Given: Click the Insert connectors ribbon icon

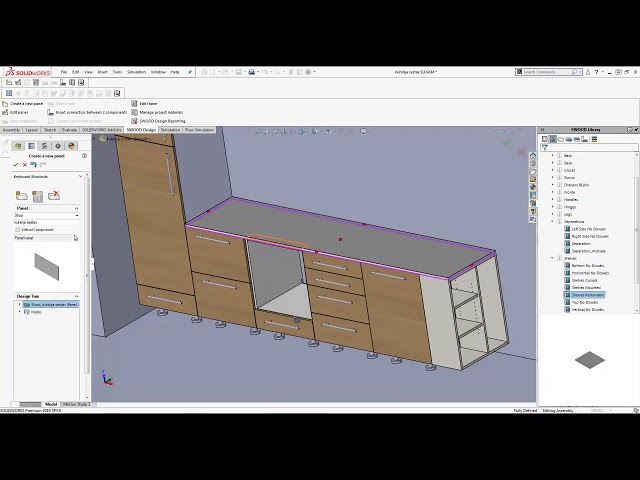Looking at the screenshot, I should pyautogui.click(x=51, y=112).
